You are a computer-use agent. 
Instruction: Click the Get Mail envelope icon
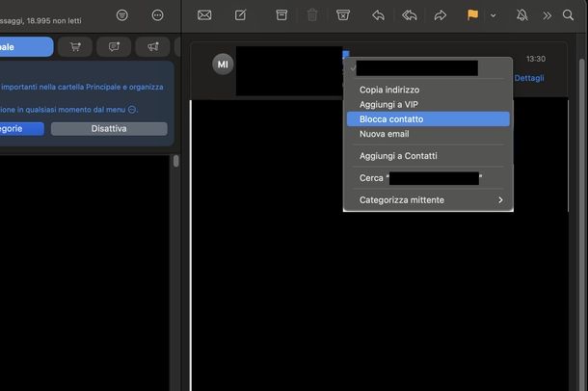click(204, 15)
